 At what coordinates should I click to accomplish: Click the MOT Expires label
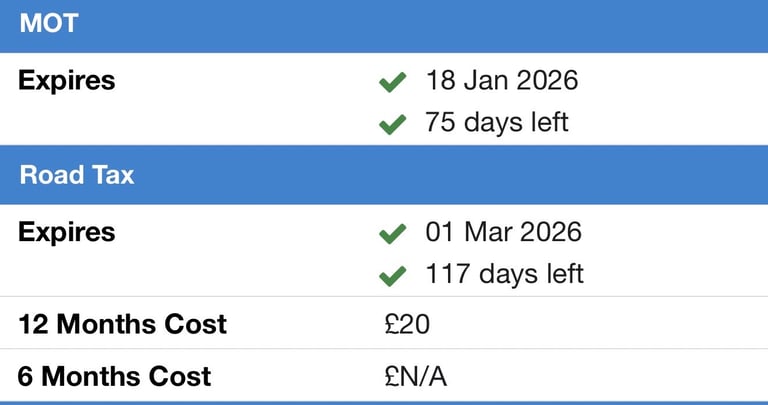(x=66, y=81)
